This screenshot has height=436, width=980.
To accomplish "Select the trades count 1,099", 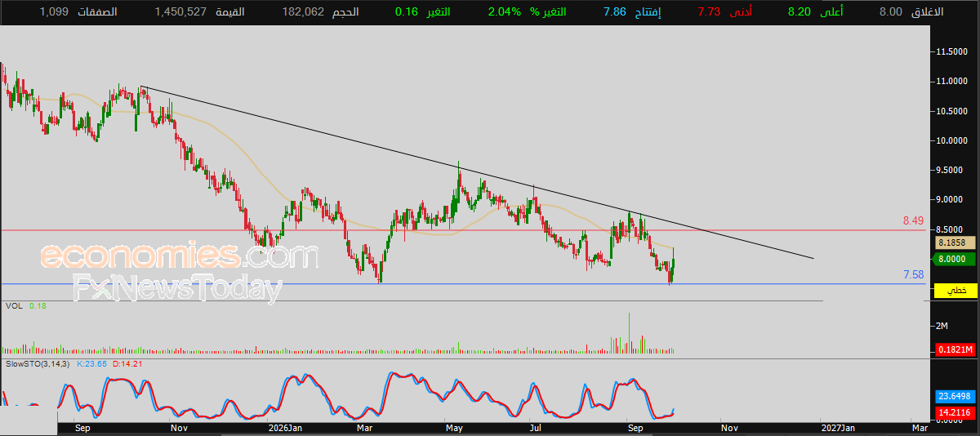I will [54, 12].
